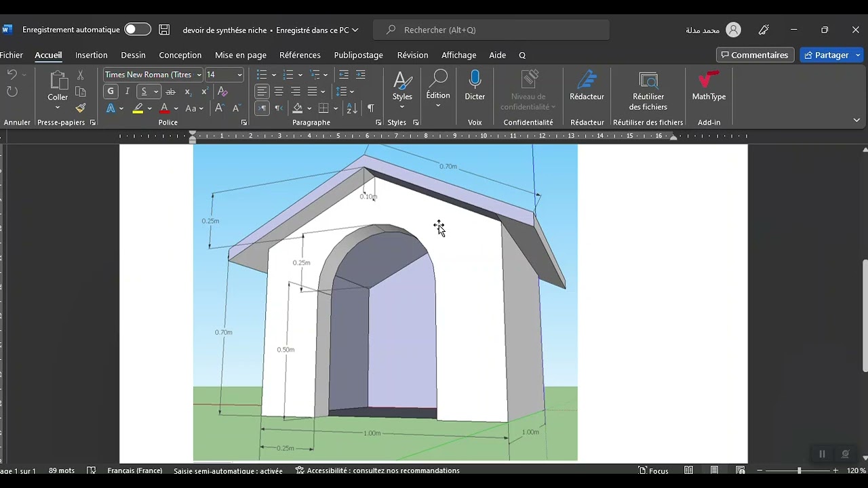Click the decrease indent icon
The width and height of the screenshot is (868, 488).
click(x=344, y=75)
